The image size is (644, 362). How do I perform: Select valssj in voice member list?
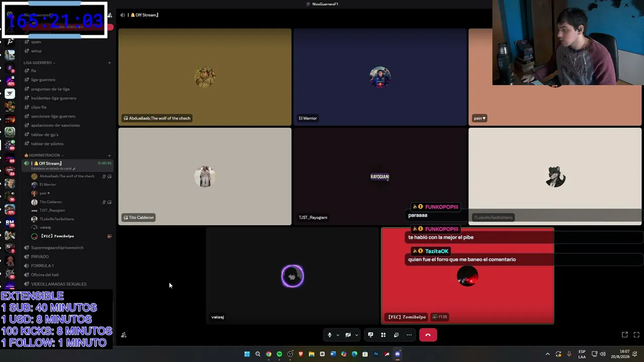(x=71, y=227)
